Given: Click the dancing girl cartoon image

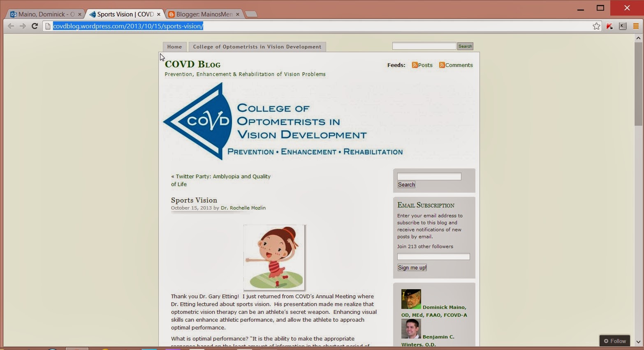Looking at the screenshot, I should (274, 257).
